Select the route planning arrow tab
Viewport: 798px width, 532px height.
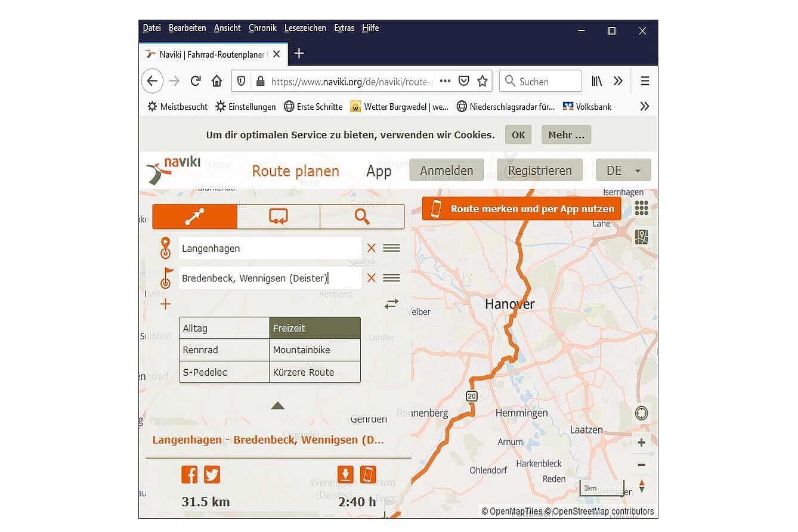[194, 216]
